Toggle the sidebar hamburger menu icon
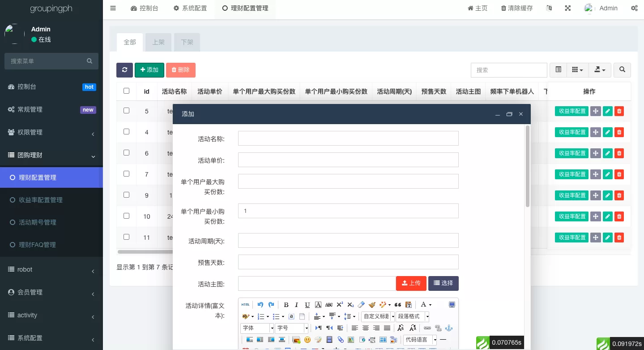Viewport: 644px width, 350px height. point(113,8)
